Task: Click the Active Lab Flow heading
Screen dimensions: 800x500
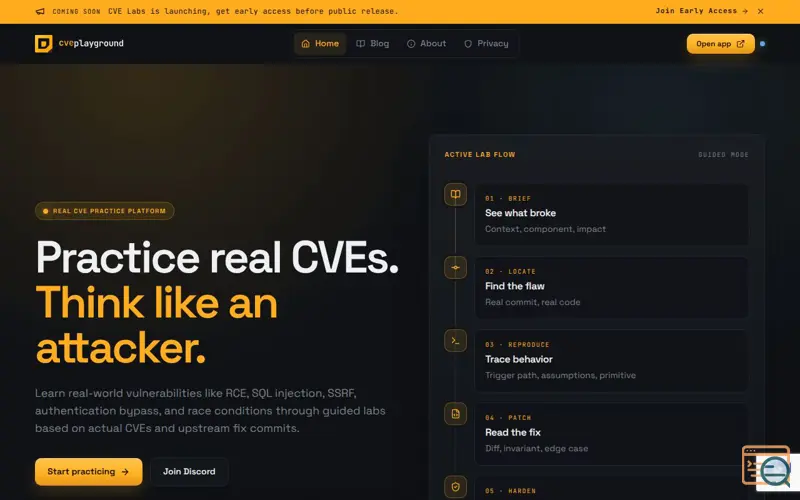Action: point(480,155)
